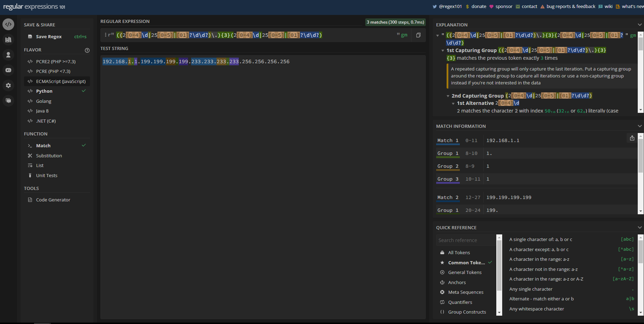Viewport: 644px width, 324px height.
Task: Click the Match Information scrollbar thumb
Action: pyautogui.click(x=641, y=156)
